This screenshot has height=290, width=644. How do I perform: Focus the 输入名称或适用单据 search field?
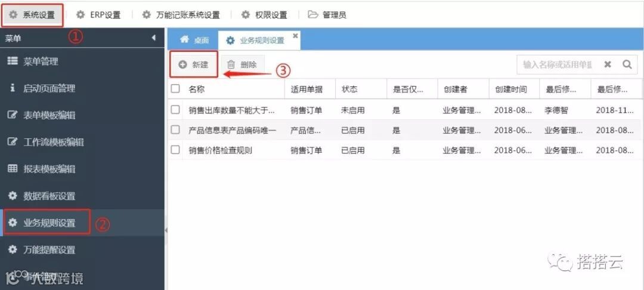[x=558, y=64]
